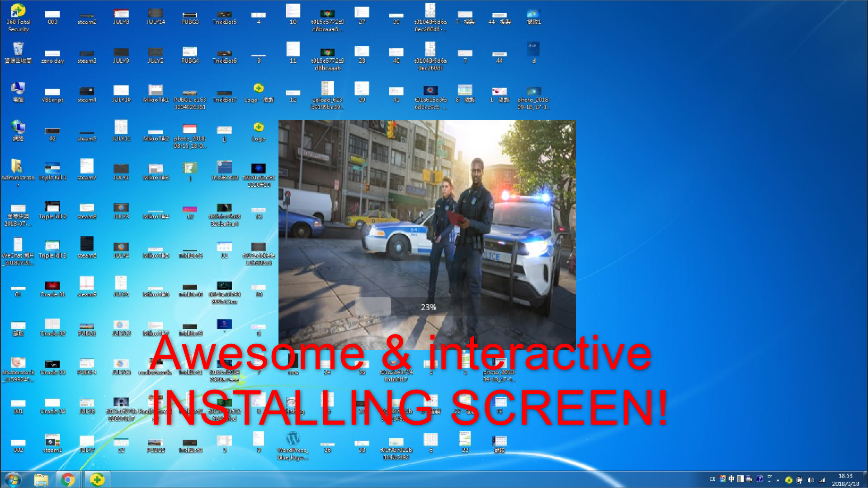Click the CH language indicator in tray
This screenshot has height=488, width=868.
click(x=712, y=479)
